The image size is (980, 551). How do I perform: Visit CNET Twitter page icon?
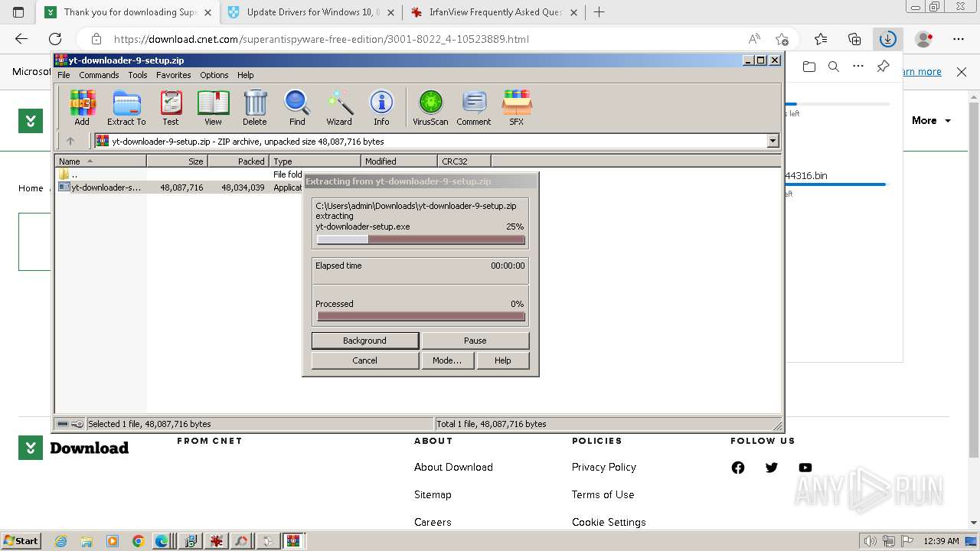(x=772, y=468)
